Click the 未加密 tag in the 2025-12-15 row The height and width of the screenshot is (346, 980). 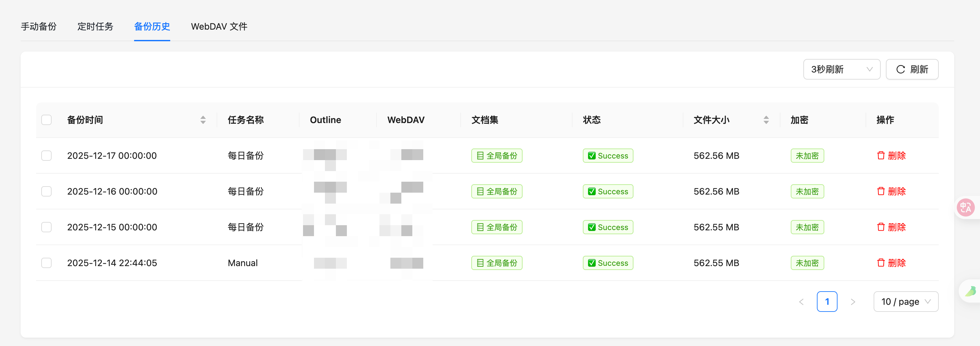[807, 227]
